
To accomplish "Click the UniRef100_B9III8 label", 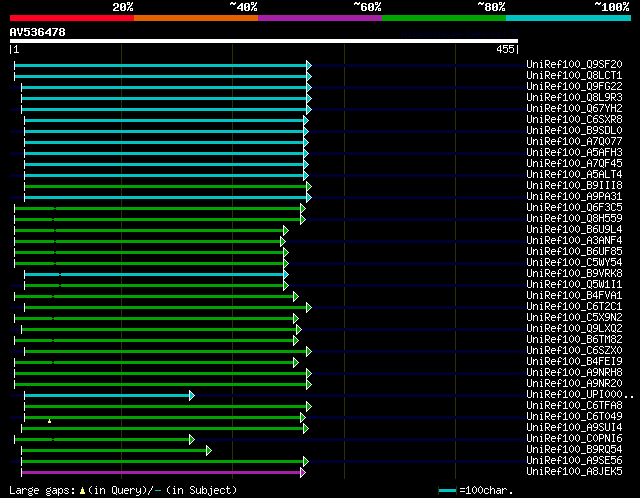I will [x=574, y=185].
